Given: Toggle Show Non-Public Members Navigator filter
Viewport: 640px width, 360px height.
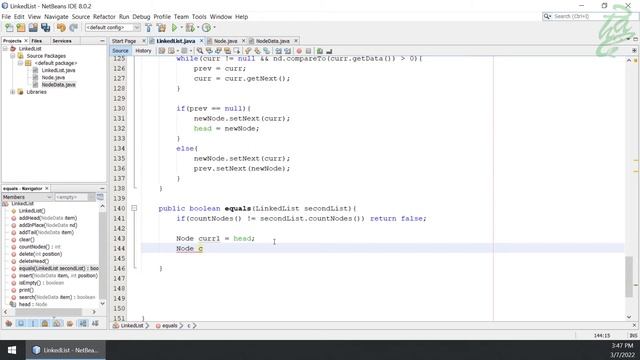Looking at the screenshot, I should [45, 324].
